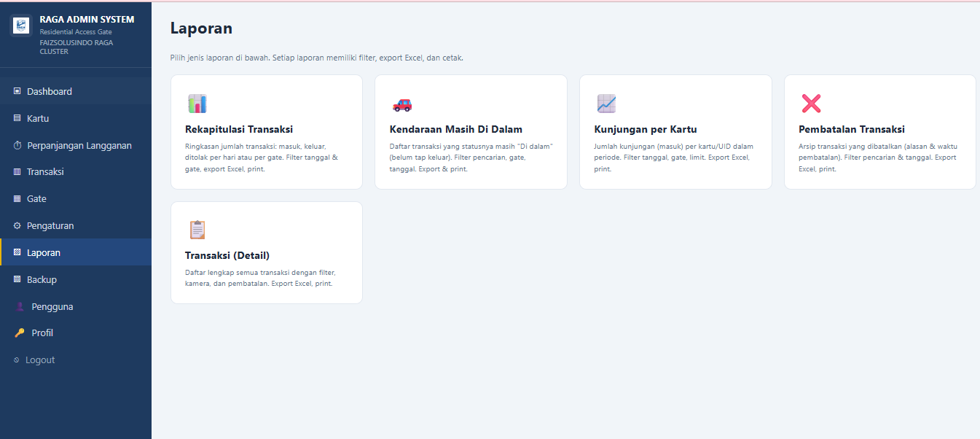
Task: Click the clipboard icon on Transaksi (Detail)
Action: [x=197, y=230]
